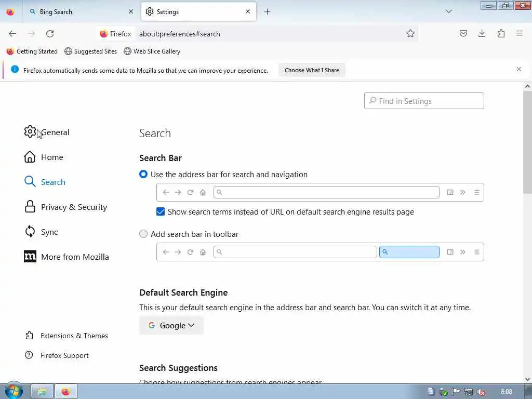Open the Suggested Sites bookmark
This screenshot has height=399, width=532.
(x=90, y=51)
